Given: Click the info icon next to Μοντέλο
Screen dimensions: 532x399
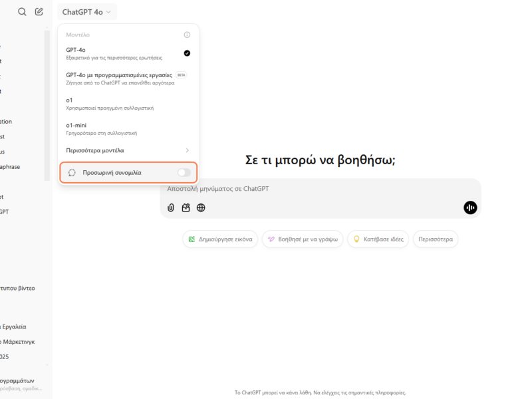Looking at the screenshot, I should tap(187, 35).
